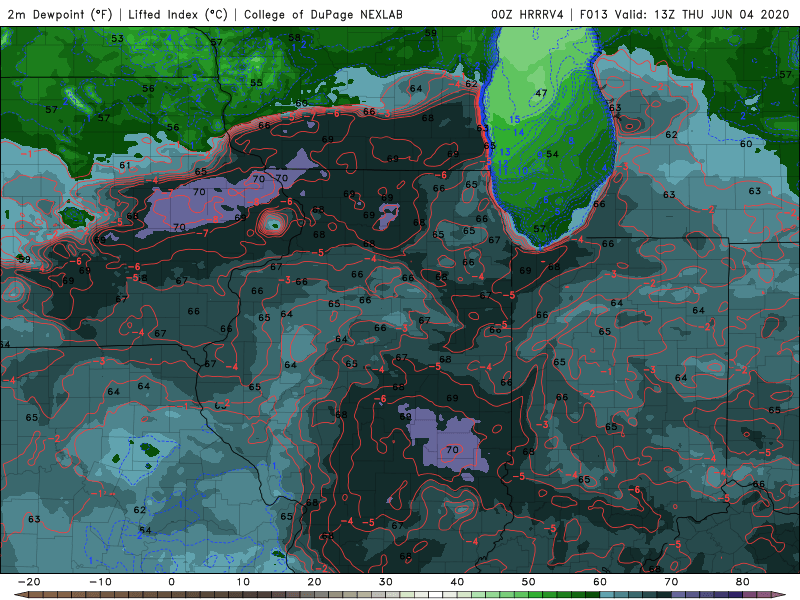Screen dimensions: 800x600
Task: Click the 80 label on the color scale
Action: pos(743,582)
